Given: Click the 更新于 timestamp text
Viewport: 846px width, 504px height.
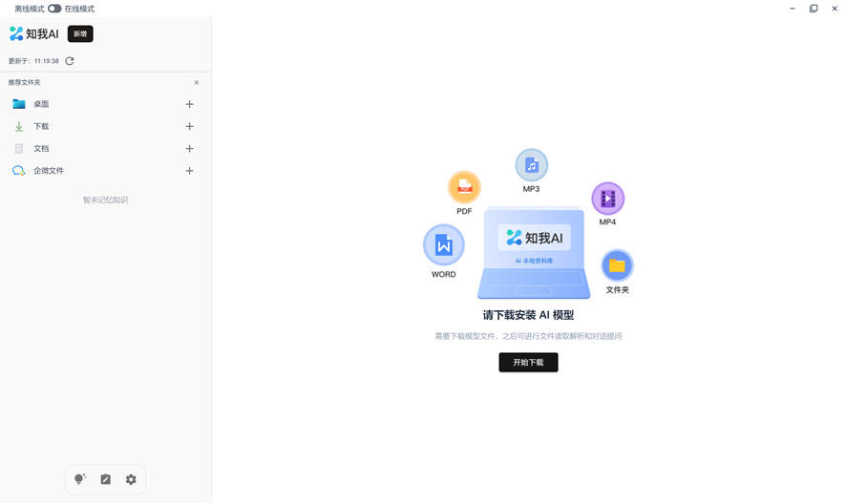Looking at the screenshot, I should (x=33, y=61).
